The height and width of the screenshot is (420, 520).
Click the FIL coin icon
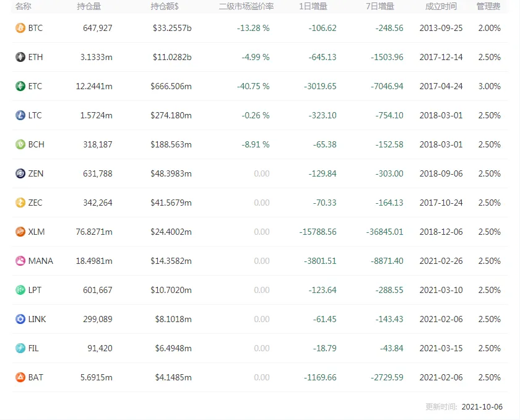[20, 348]
